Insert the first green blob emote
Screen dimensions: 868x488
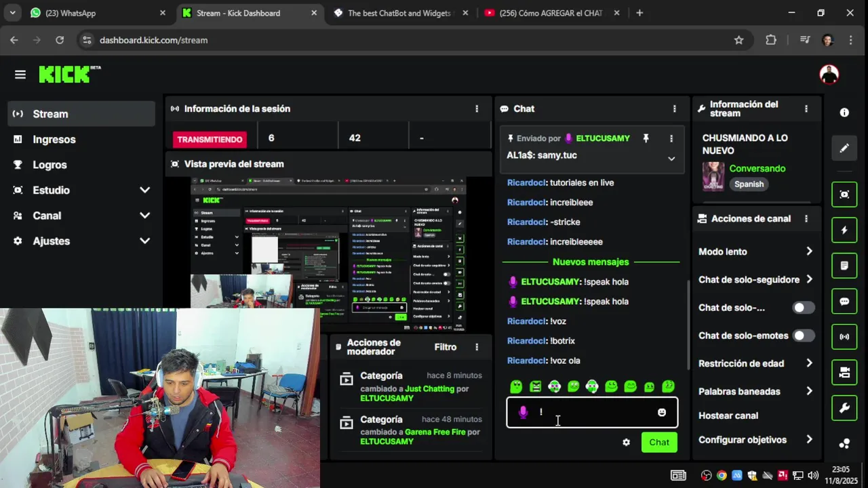(517, 386)
